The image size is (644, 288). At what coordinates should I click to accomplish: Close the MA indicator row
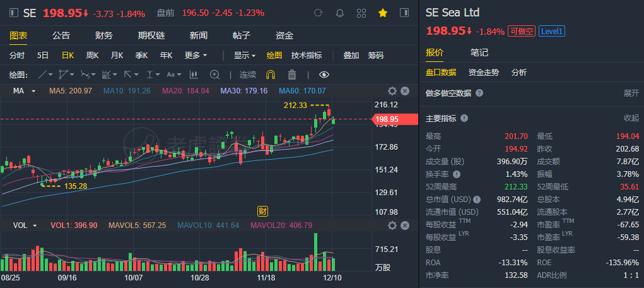point(405,91)
